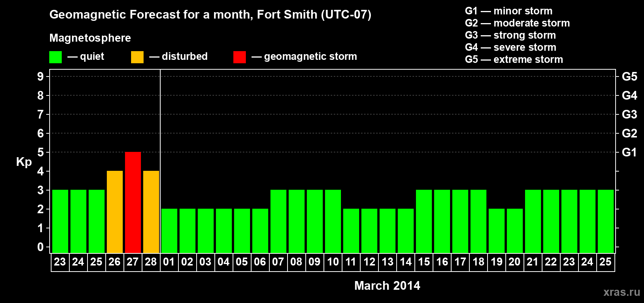Click date label 27 on the axis
644x303 pixels.
133,262
